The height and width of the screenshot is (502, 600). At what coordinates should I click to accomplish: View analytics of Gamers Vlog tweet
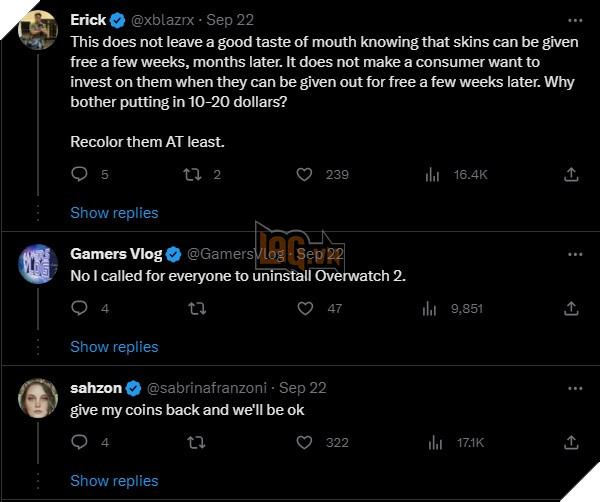[433, 309]
